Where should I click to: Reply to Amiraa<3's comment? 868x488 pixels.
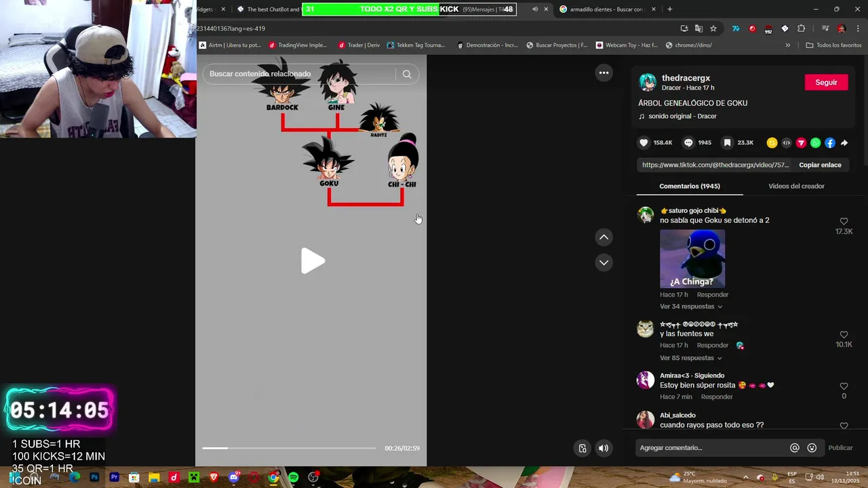717,397
